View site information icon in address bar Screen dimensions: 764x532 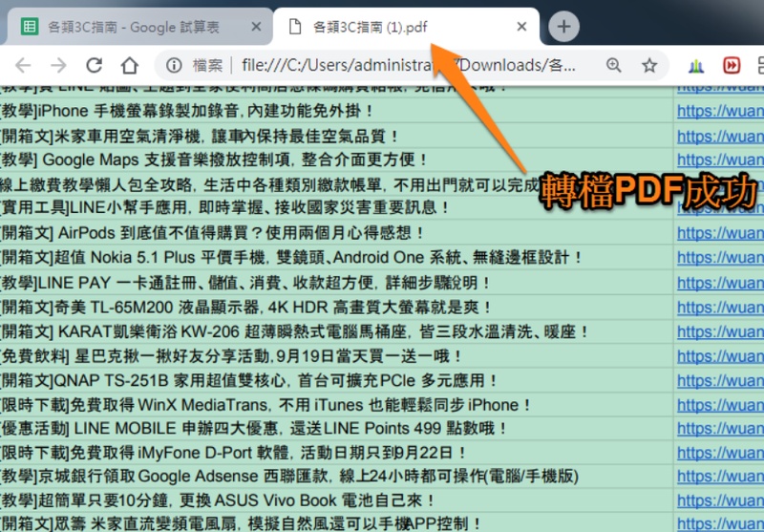(x=174, y=65)
